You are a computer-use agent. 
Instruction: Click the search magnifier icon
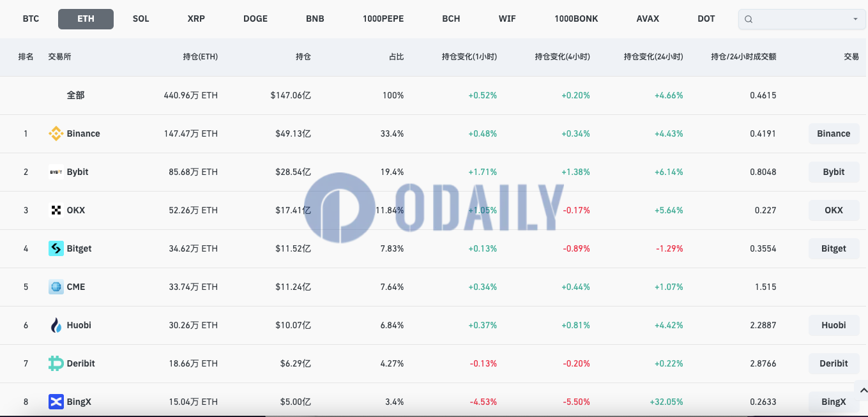click(x=749, y=19)
